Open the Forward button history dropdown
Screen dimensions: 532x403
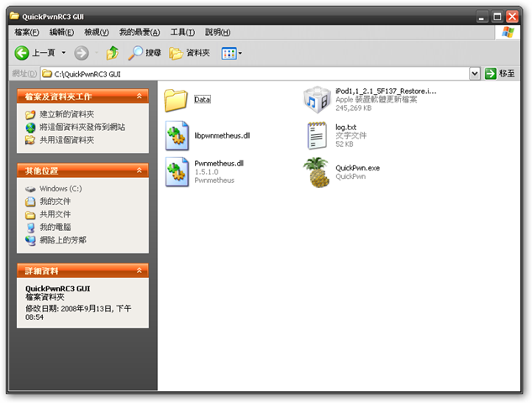(97, 53)
